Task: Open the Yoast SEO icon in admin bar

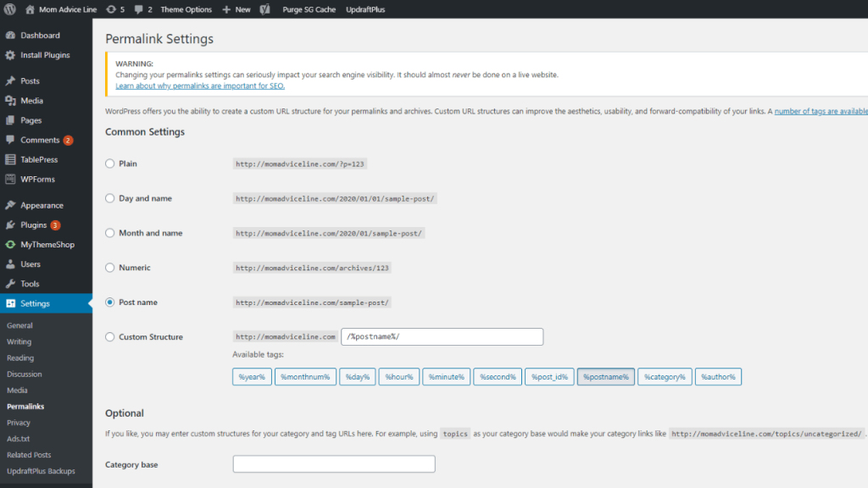Action: coord(264,9)
